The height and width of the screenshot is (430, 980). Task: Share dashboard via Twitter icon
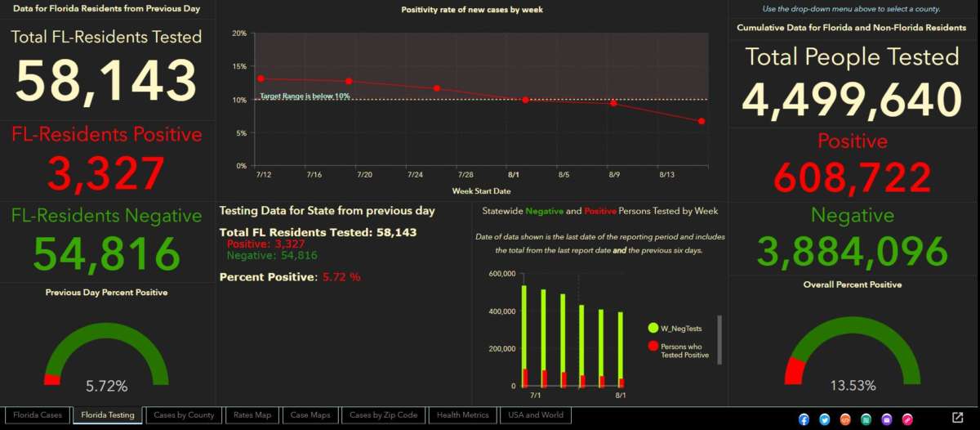coord(825,419)
